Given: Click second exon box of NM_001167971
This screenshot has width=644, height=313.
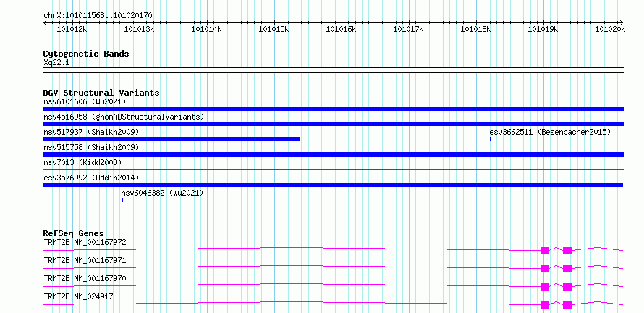Looking at the screenshot, I should [x=567, y=269].
